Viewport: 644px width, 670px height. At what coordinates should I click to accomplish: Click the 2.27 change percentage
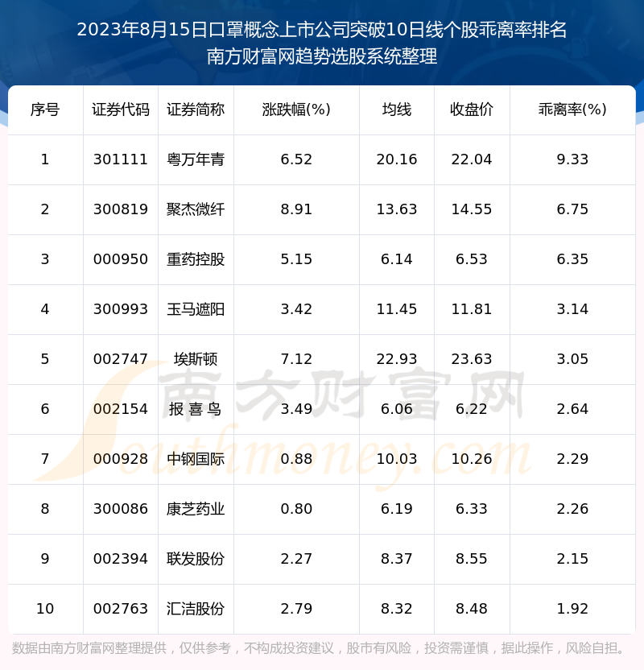296,559
